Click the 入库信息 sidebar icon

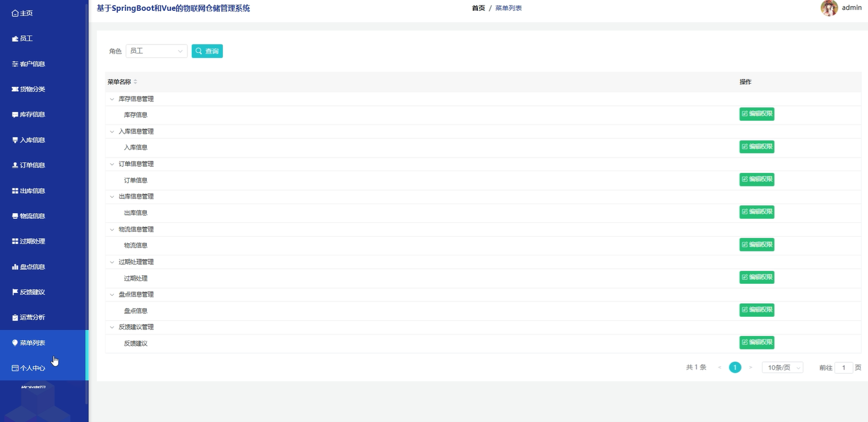(15, 140)
